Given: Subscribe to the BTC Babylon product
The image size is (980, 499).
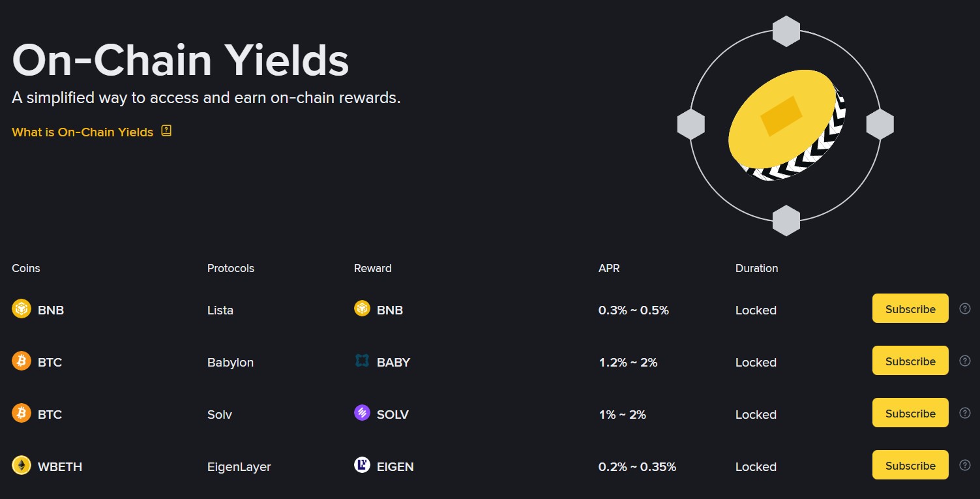Looking at the screenshot, I should [x=910, y=361].
